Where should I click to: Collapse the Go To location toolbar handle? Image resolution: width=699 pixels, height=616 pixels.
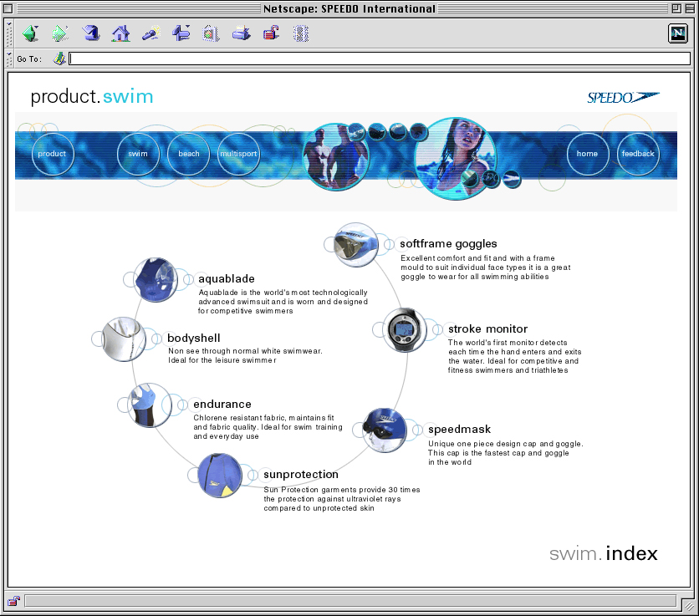click(x=9, y=59)
